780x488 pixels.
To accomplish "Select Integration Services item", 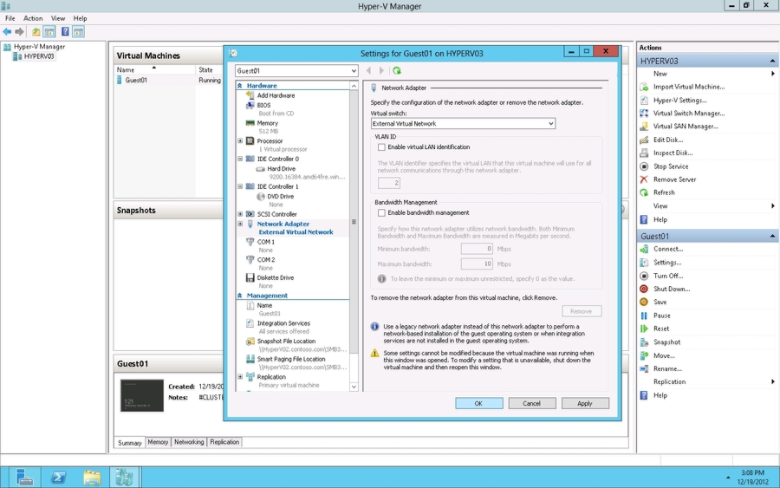I will (284, 323).
